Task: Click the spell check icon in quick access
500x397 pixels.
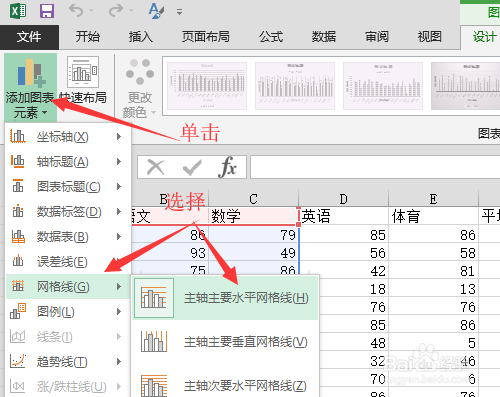Action: pos(156,11)
